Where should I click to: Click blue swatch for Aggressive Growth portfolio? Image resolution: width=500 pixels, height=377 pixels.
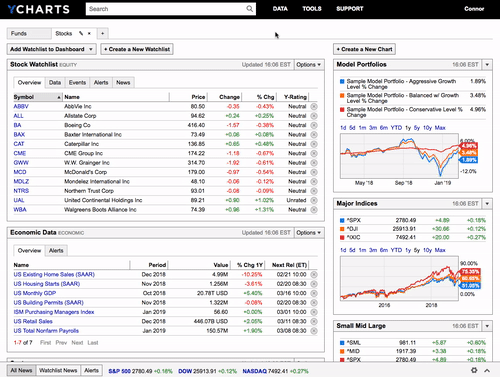342,81
